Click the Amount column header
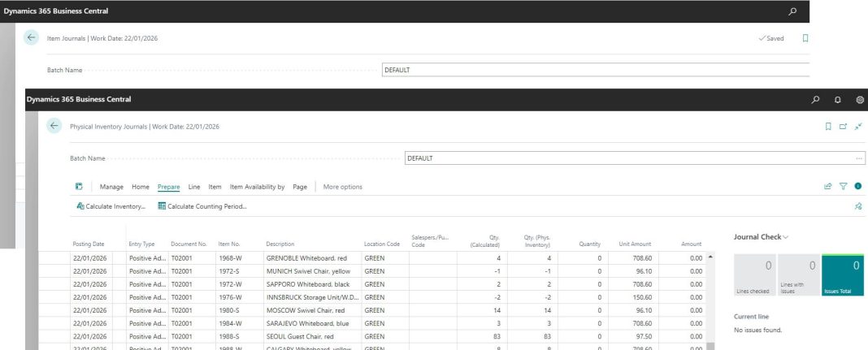 (x=692, y=244)
